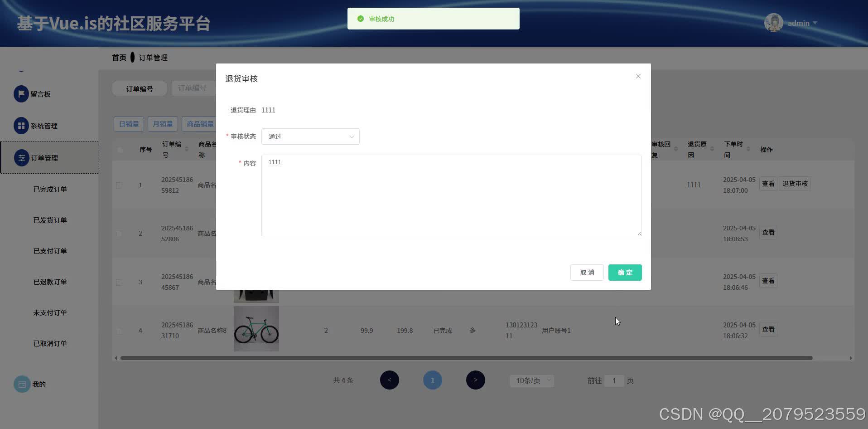Click 日销量 statistics button
Image resolution: width=868 pixels, height=429 pixels.
(129, 124)
